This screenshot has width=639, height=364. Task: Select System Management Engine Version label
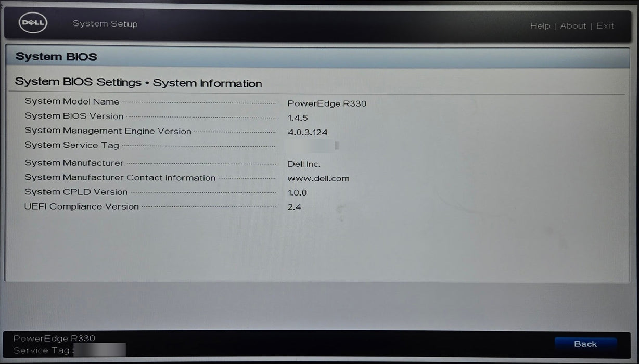[x=108, y=132]
